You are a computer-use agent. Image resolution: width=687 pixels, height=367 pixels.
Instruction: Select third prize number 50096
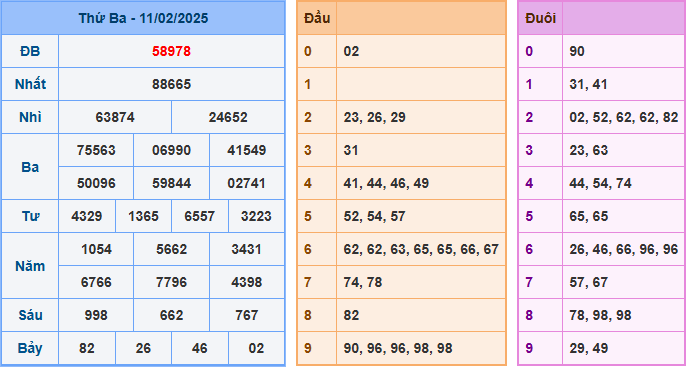click(96, 183)
